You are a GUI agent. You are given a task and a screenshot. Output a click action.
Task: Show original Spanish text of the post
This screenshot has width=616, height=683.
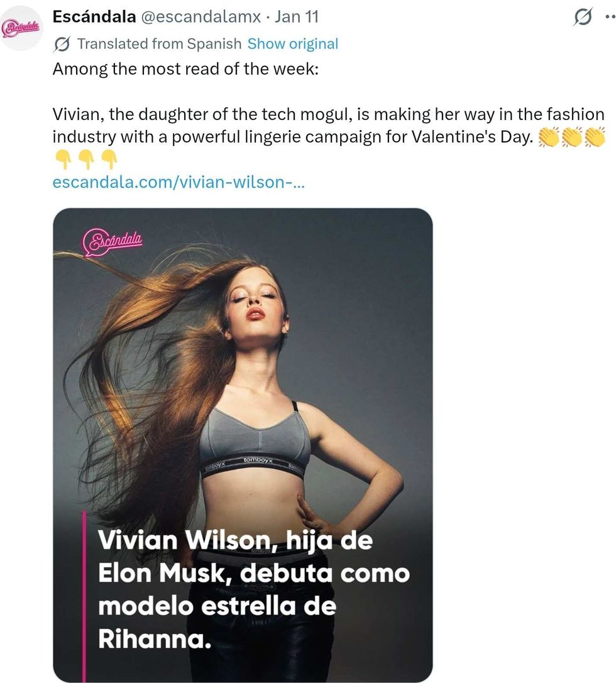point(293,44)
